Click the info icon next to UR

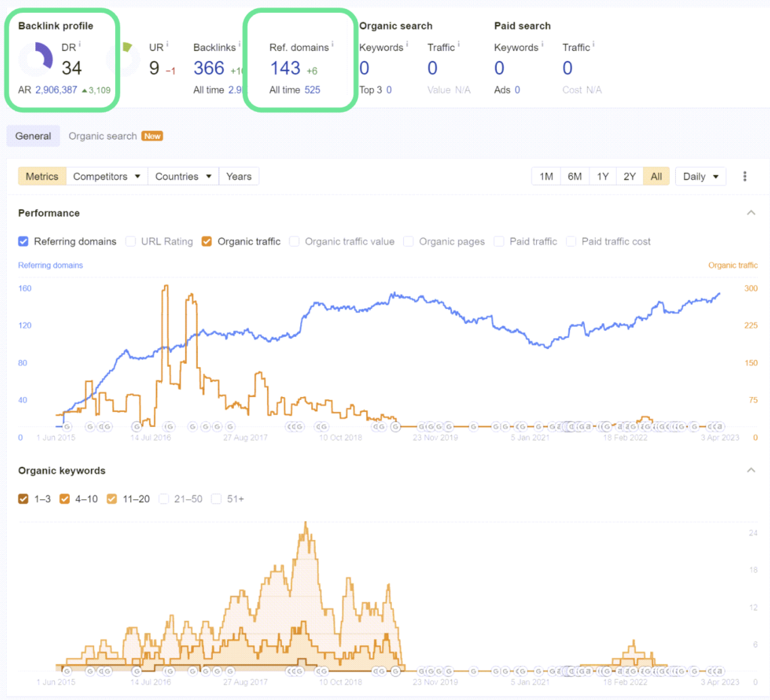[x=167, y=44]
